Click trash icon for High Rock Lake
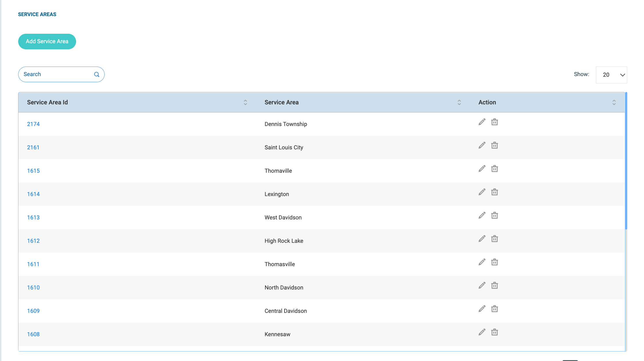 pyautogui.click(x=494, y=239)
